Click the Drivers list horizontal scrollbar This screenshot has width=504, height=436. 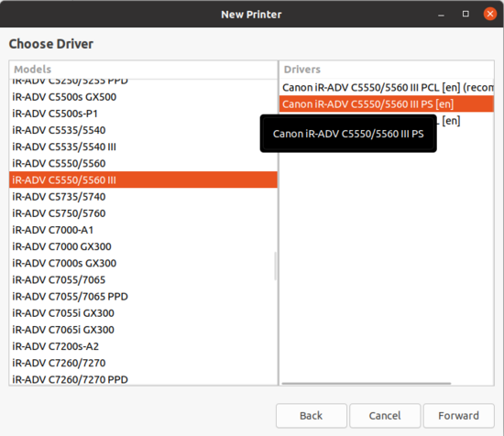click(367, 383)
